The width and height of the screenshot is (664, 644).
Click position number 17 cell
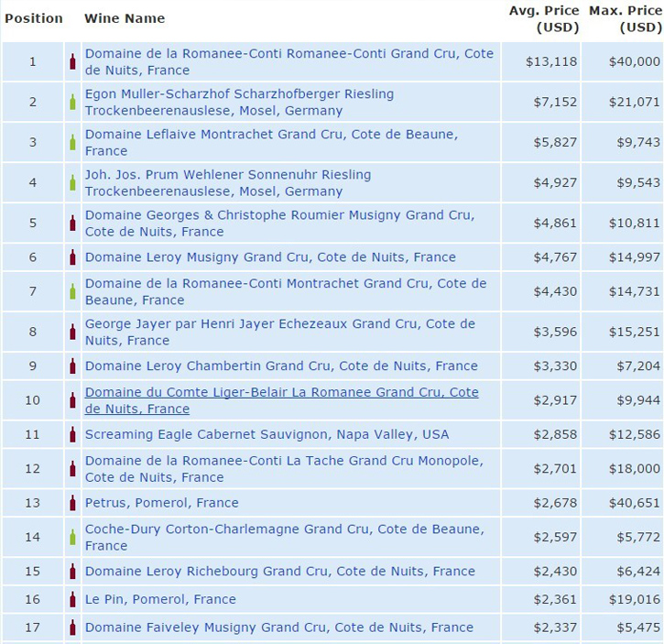pyautogui.click(x=33, y=628)
